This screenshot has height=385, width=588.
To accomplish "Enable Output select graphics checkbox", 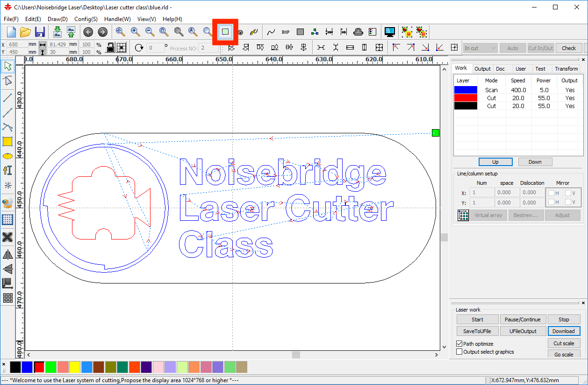I will [459, 352].
